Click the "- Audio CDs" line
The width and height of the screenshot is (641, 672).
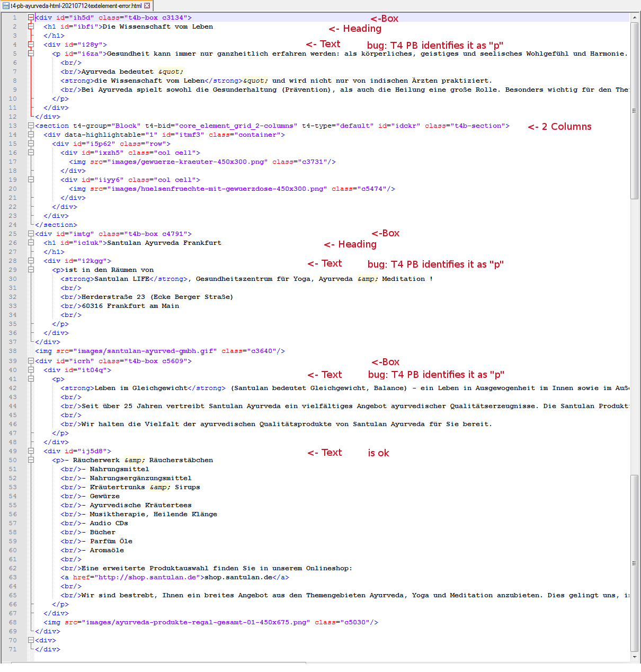click(x=105, y=523)
